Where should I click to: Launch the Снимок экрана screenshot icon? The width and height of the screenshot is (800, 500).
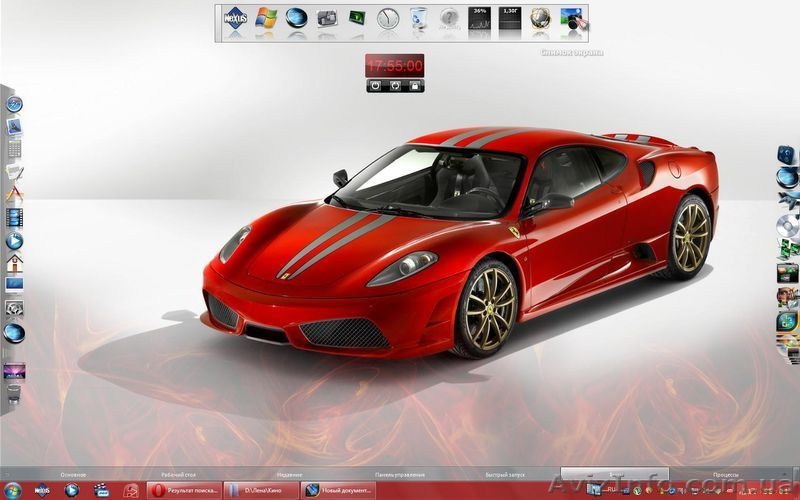(x=572, y=19)
